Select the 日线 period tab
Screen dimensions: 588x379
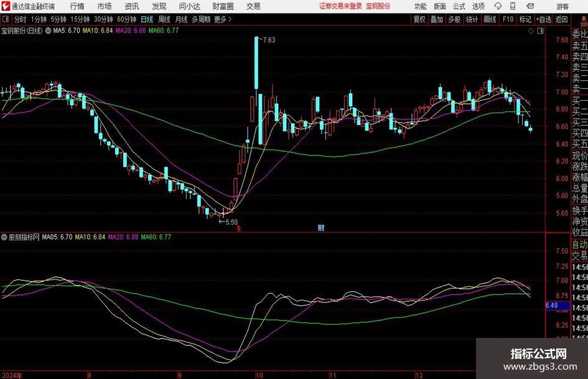tap(147, 19)
